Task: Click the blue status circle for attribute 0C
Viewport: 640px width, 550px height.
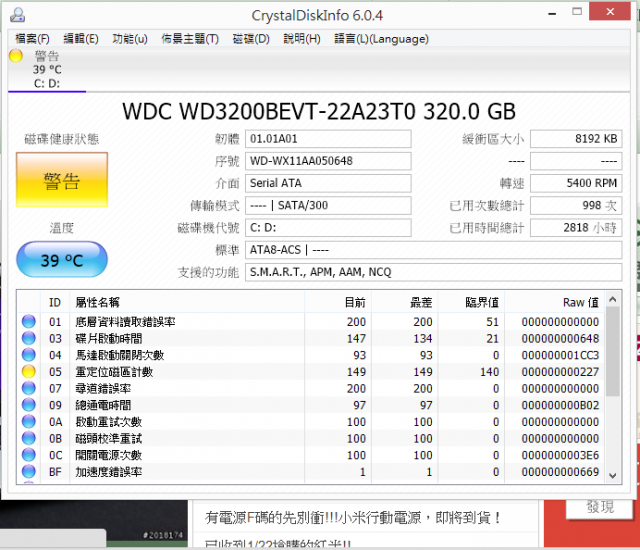Action: (x=29, y=455)
